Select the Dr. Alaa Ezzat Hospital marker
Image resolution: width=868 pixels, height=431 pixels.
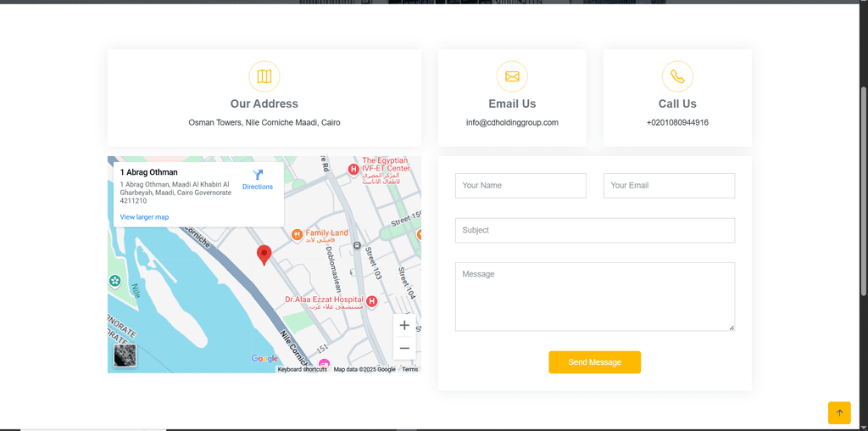[x=372, y=301]
